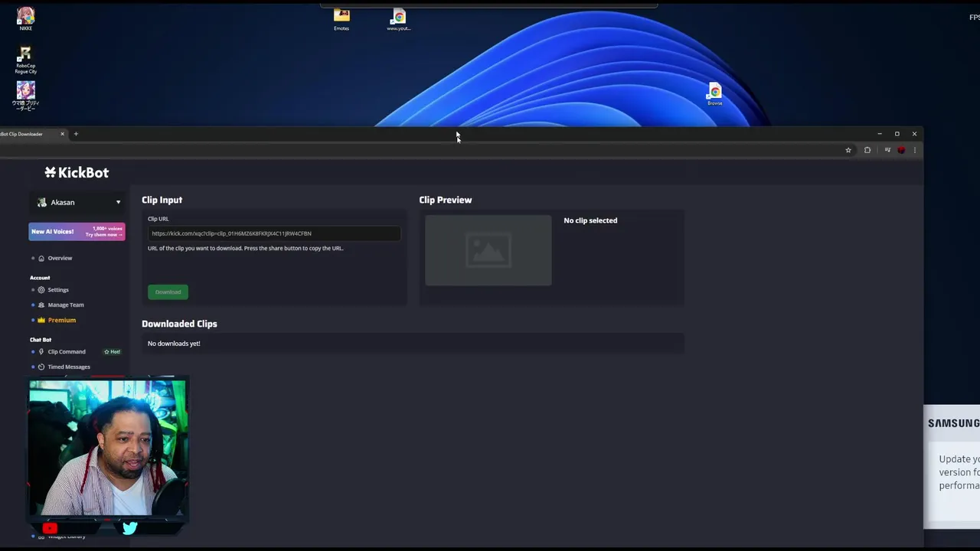980x551 pixels.
Task: Click the Premium crown icon
Action: (41, 320)
